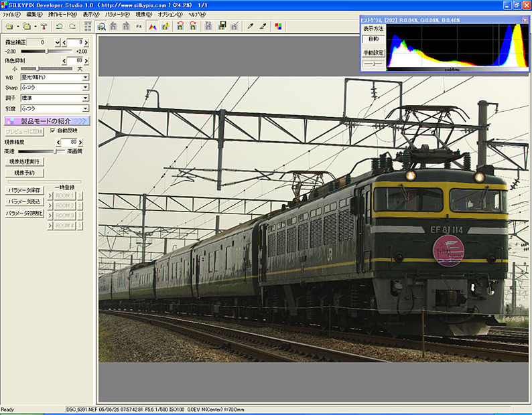
Task: Click the 現像処理実行 develop button
Action: coord(24,162)
